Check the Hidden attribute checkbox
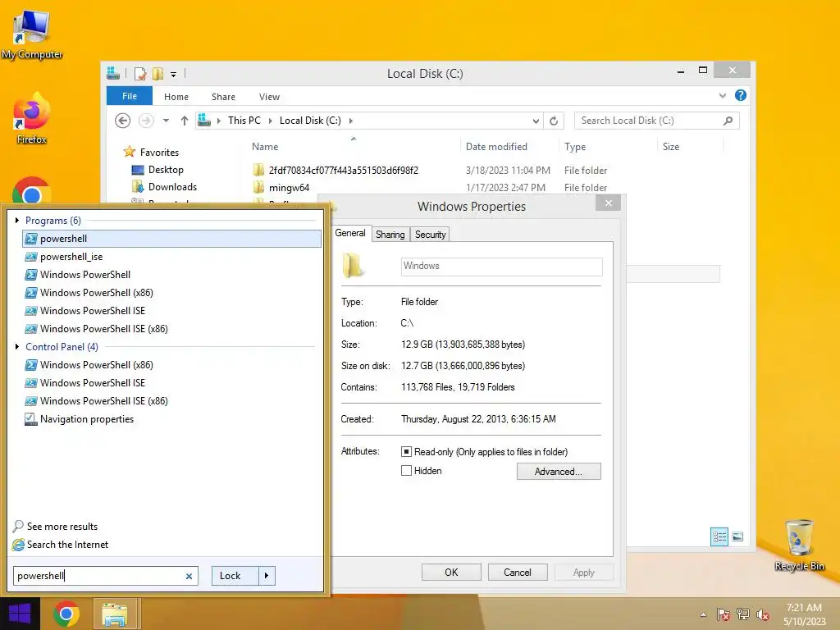 407,470
